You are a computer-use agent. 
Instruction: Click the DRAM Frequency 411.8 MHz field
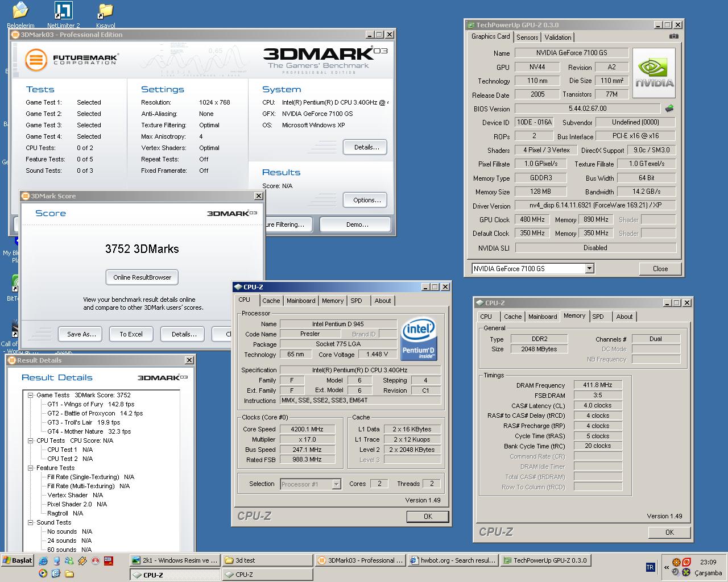pos(598,385)
